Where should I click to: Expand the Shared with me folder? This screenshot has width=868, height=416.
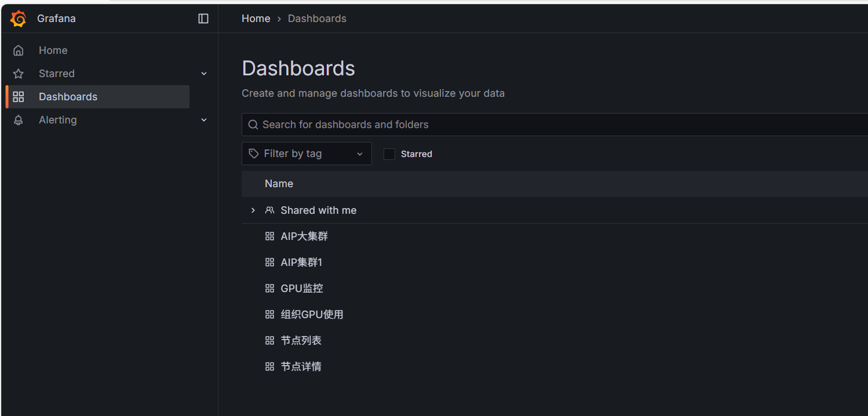253,210
